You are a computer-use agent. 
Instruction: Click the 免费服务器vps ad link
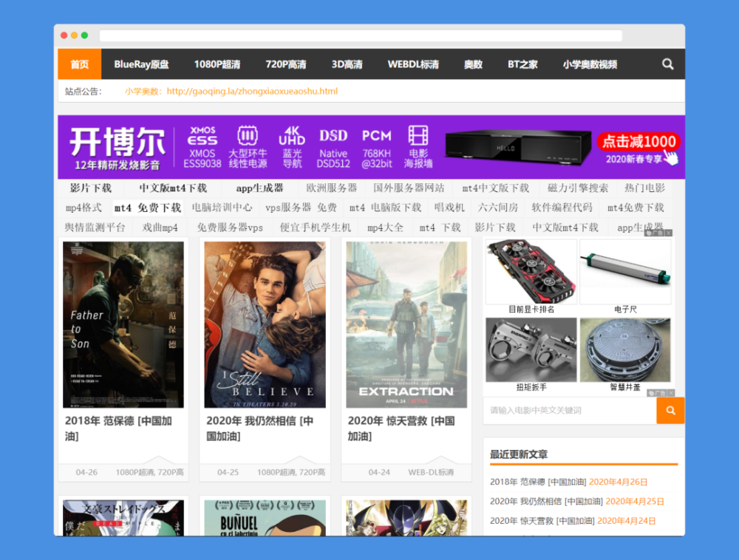point(230,228)
